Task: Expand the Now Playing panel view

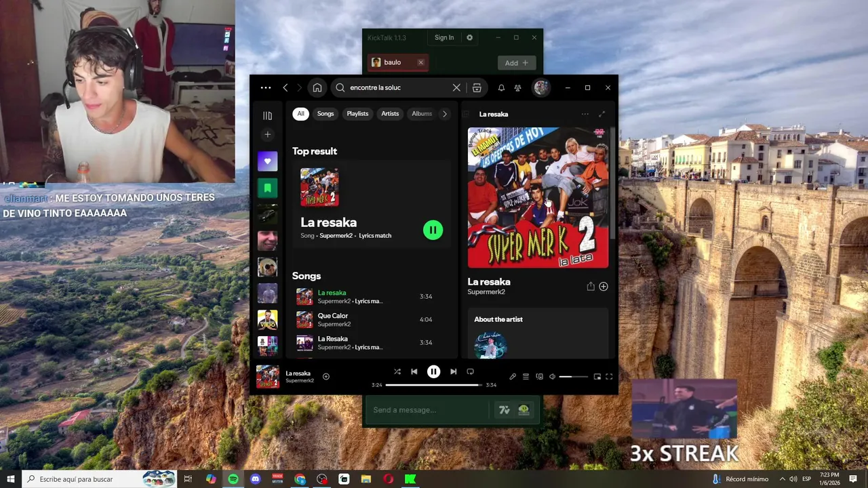Action: pyautogui.click(x=601, y=114)
